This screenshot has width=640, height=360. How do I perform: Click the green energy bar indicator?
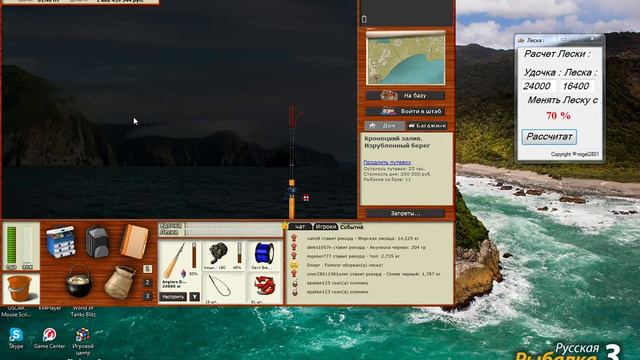tap(12, 245)
